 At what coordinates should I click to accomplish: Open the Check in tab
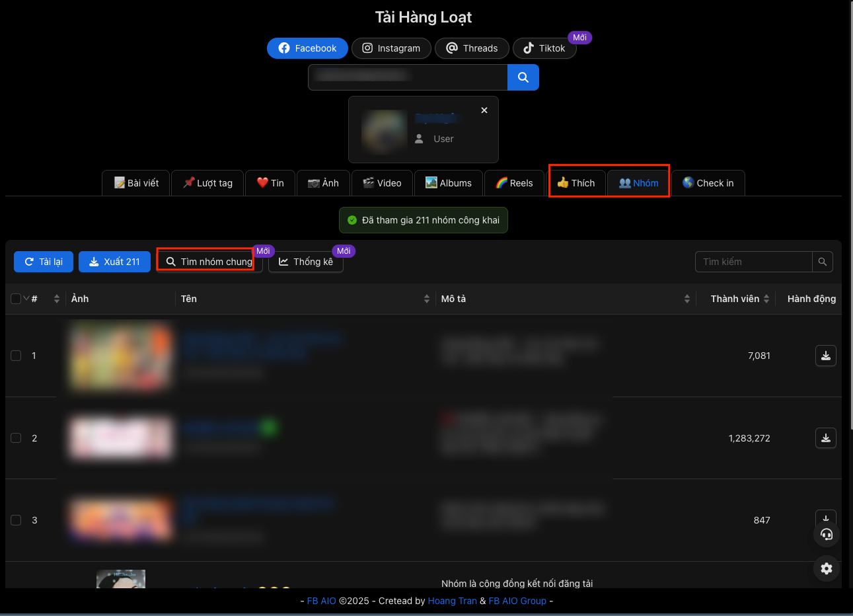click(708, 183)
